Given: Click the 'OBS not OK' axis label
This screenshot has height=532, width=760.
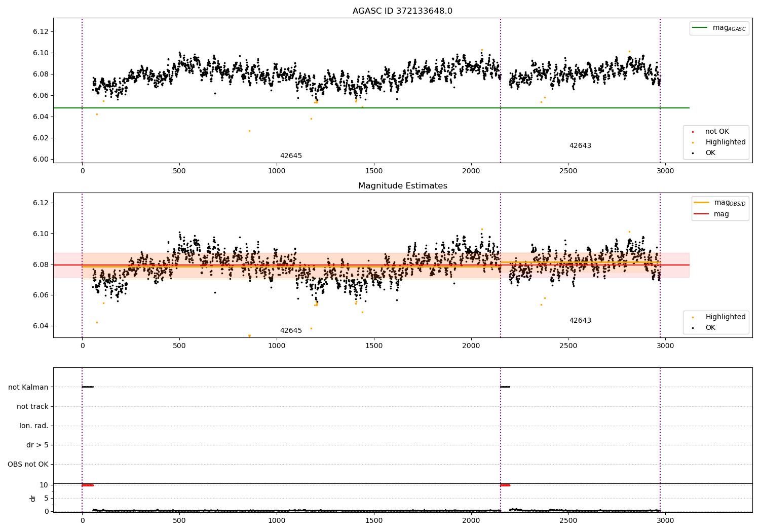Looking at the screenshot, I should coord(28,465).
